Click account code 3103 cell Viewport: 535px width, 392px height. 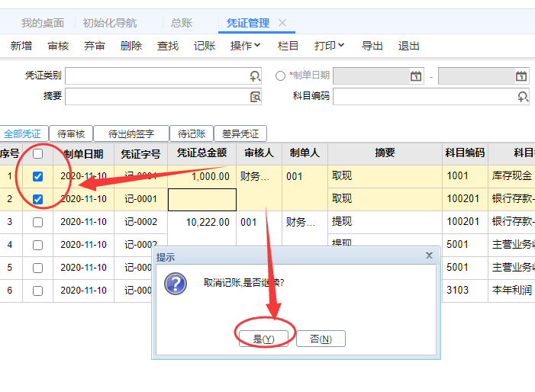tap(465, 290)
